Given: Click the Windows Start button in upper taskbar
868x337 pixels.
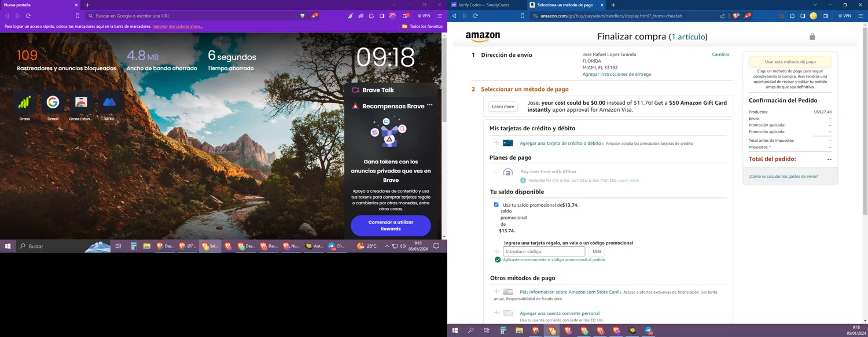Looking at the screenshot, I should (8, 246).
